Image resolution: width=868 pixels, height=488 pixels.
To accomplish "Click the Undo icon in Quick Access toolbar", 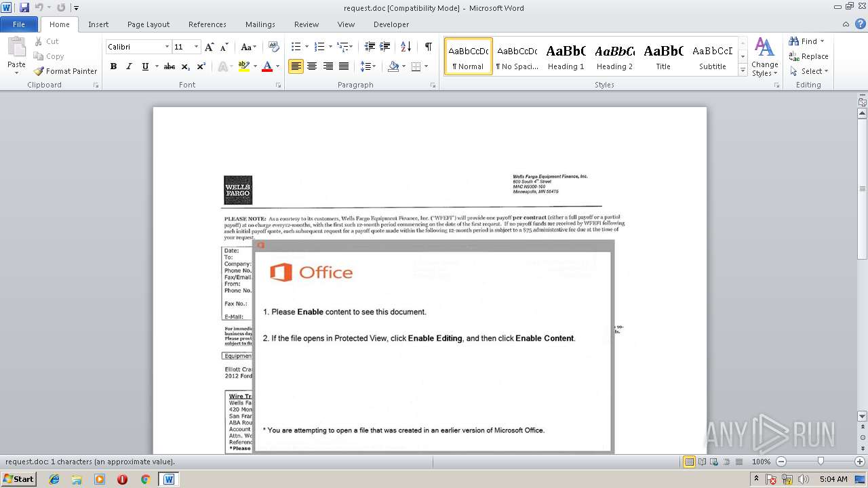I will pyautogui.click(x=39, y=7).
